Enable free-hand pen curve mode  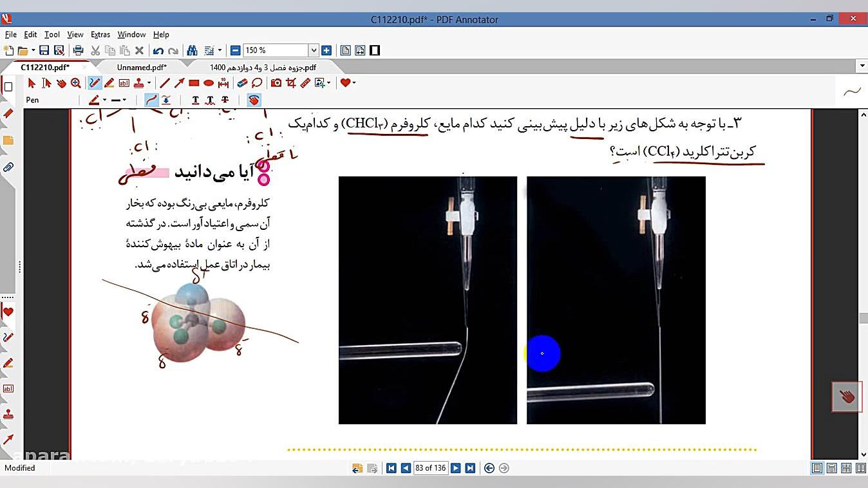tap(151, 100)
